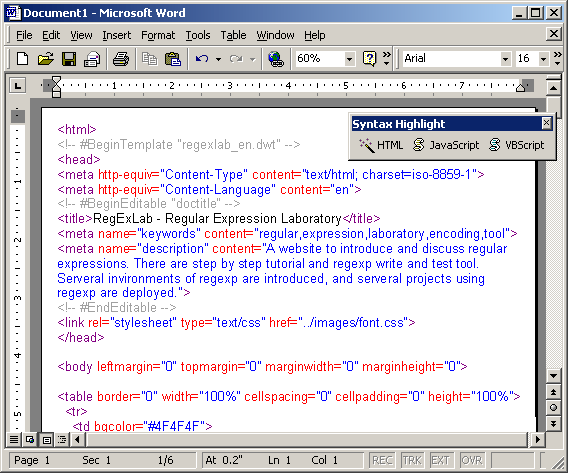Toggle OVR overtype mode

pyautogui.click(x=472, y=460)
